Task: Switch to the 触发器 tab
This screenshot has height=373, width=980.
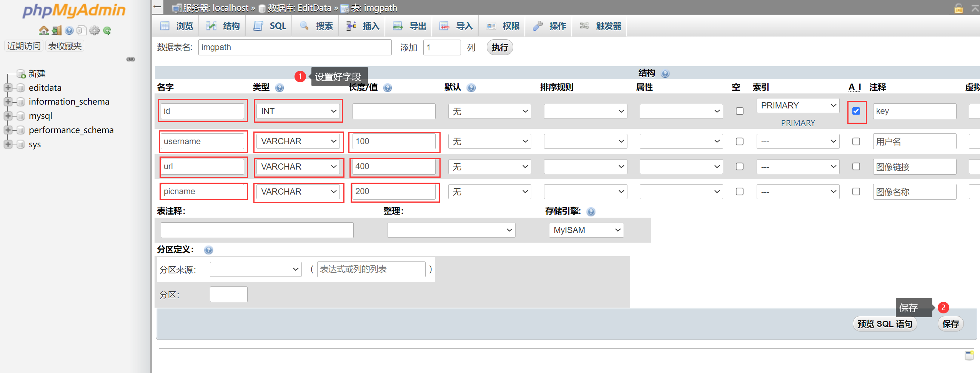Action: click(600, 26)
